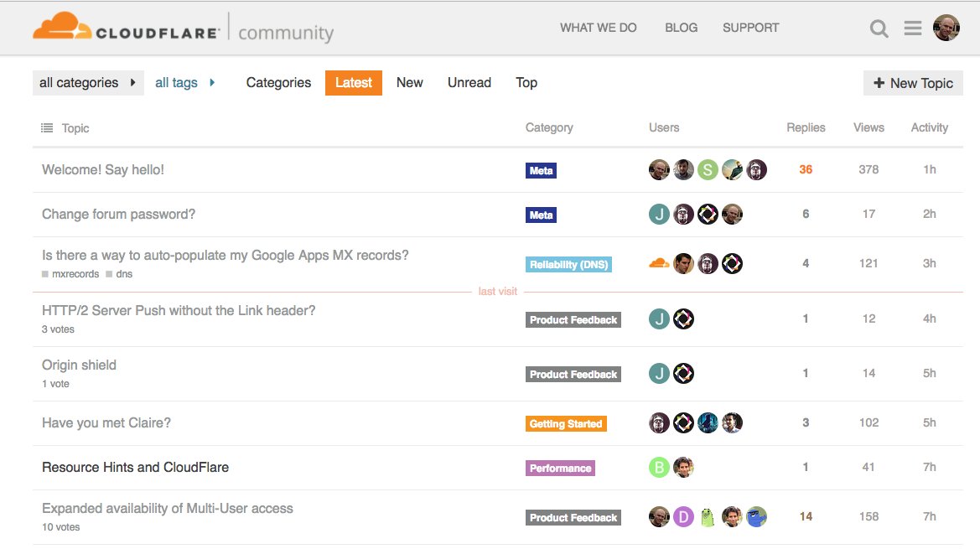980x549 pixels.
Task: Switch to the New tab
Action: click(409, 82)
